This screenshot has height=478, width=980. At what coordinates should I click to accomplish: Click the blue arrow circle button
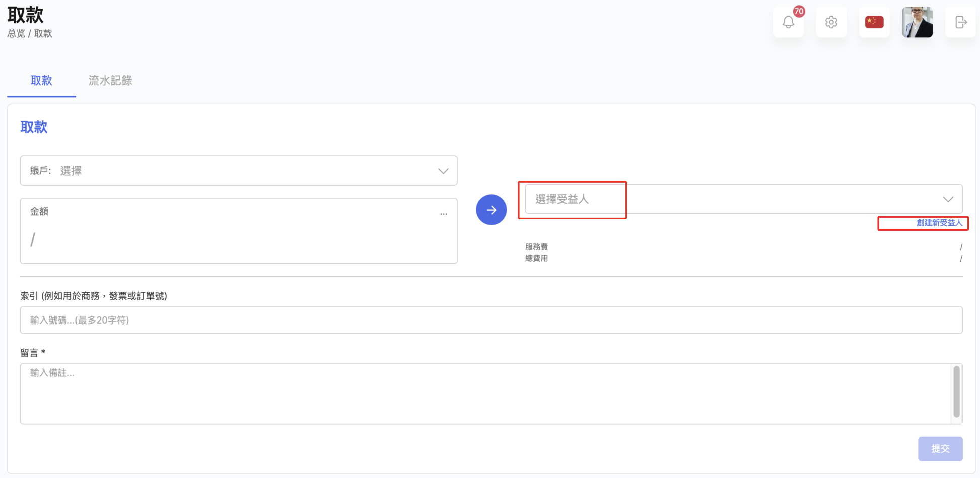coord(492,210)
